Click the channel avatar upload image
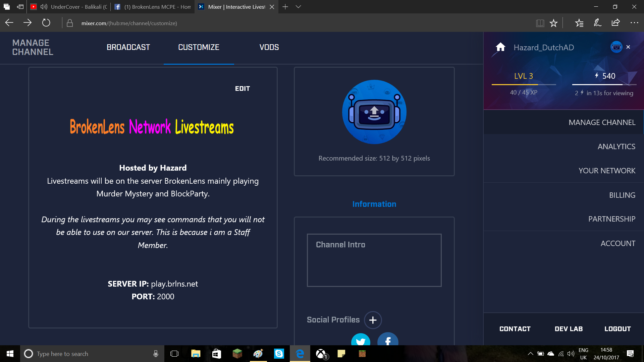 pos(374,112)
